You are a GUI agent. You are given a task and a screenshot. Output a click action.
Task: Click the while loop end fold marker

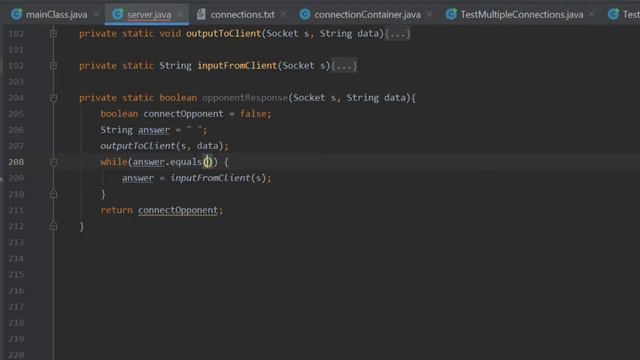(53, 194)
